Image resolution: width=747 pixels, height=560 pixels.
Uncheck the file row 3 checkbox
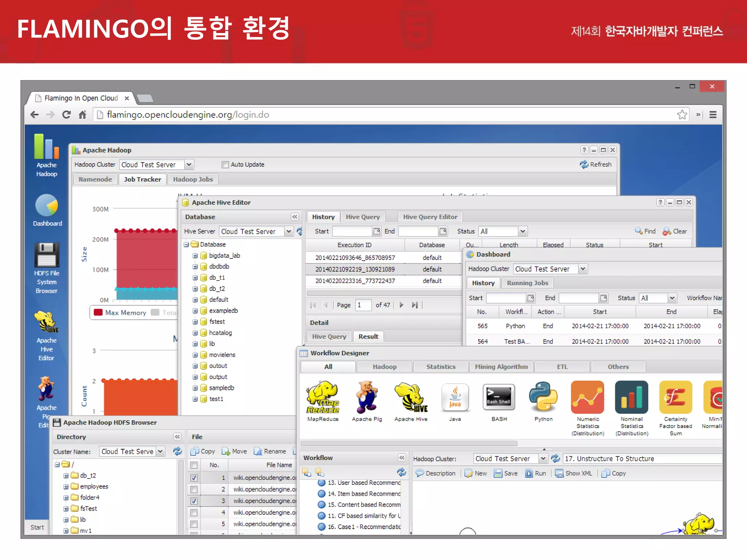(x=194, y=501)
